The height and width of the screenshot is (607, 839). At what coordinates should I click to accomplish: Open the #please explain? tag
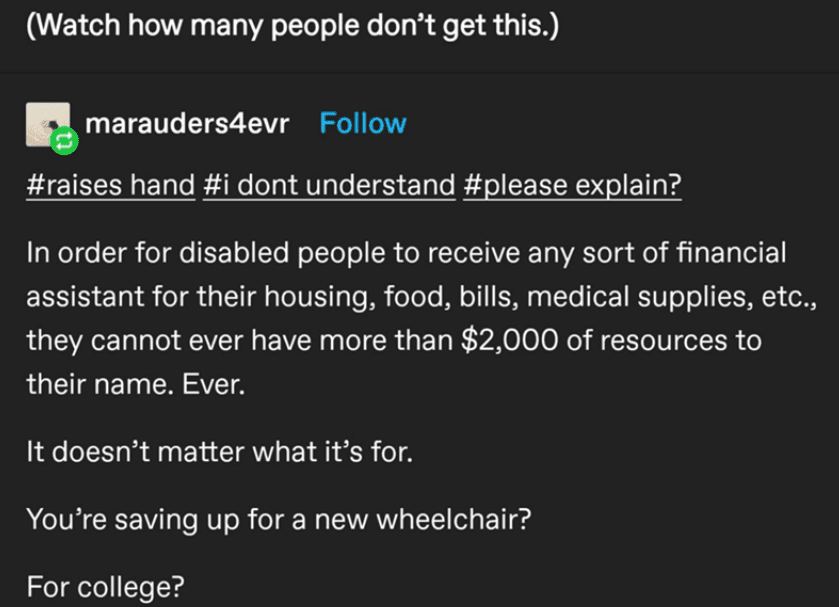coord(572,185)
